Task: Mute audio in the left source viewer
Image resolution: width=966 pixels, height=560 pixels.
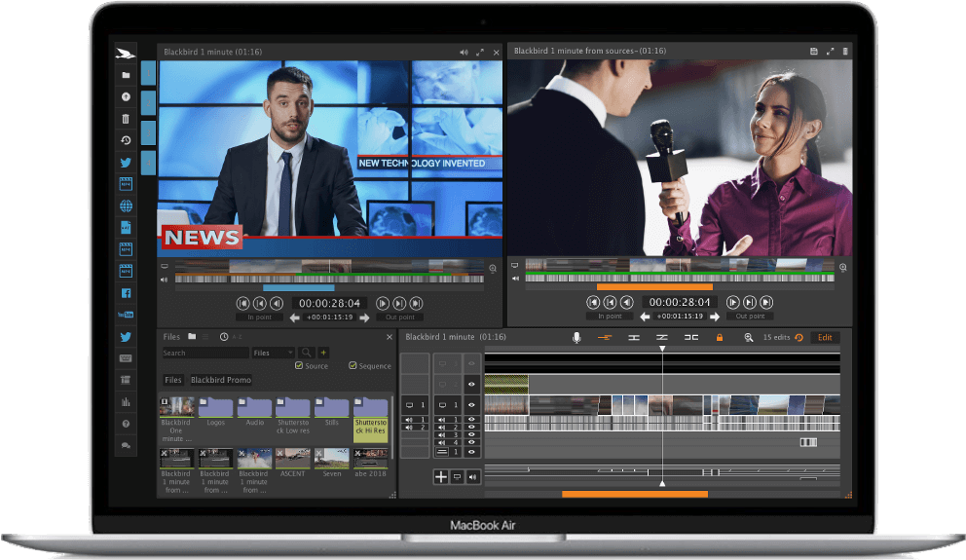Action: (464, 53)
